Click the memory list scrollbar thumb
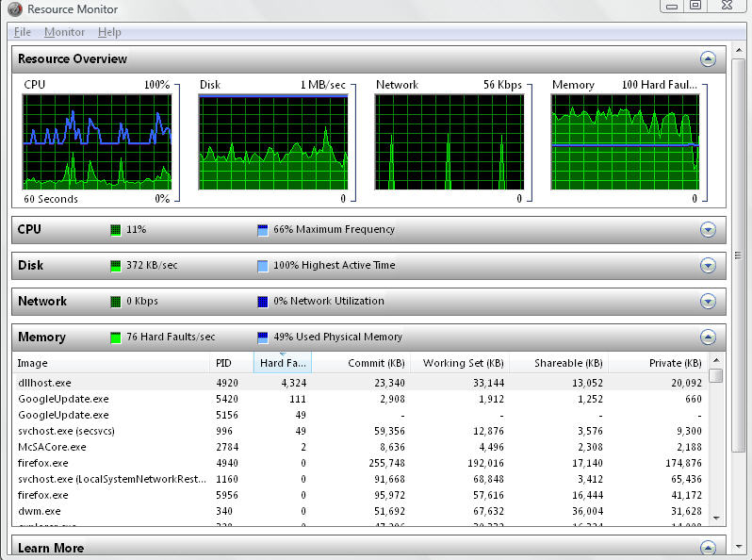This screenshot has width=752, height=560. [x=716, y=375]
